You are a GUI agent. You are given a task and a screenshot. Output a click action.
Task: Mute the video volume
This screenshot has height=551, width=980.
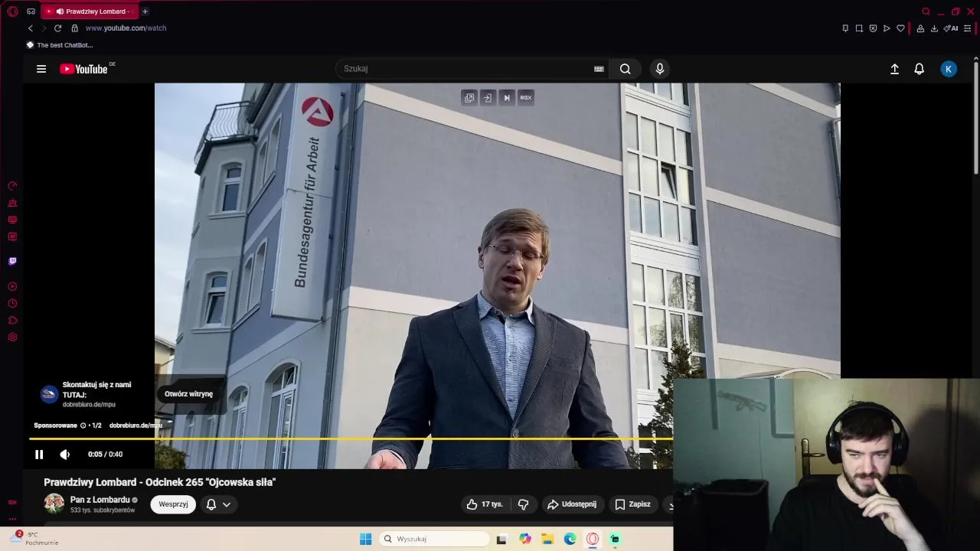click(65, 455)
